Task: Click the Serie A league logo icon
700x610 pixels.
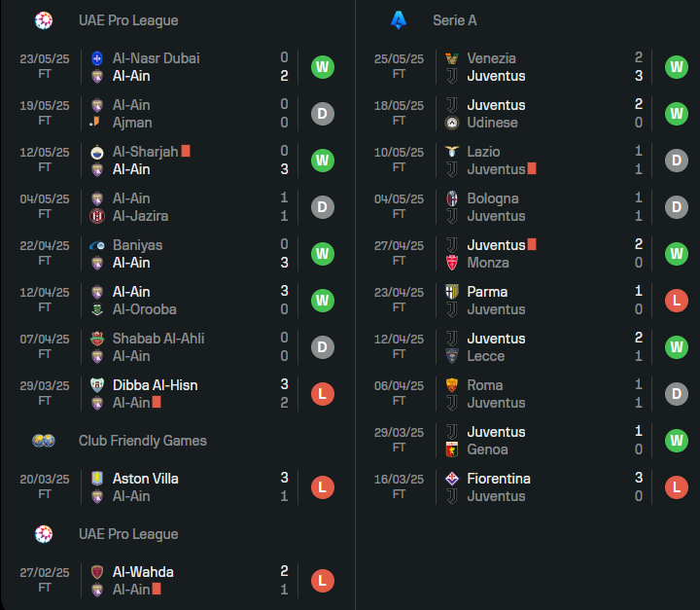Action: (399, 20)
